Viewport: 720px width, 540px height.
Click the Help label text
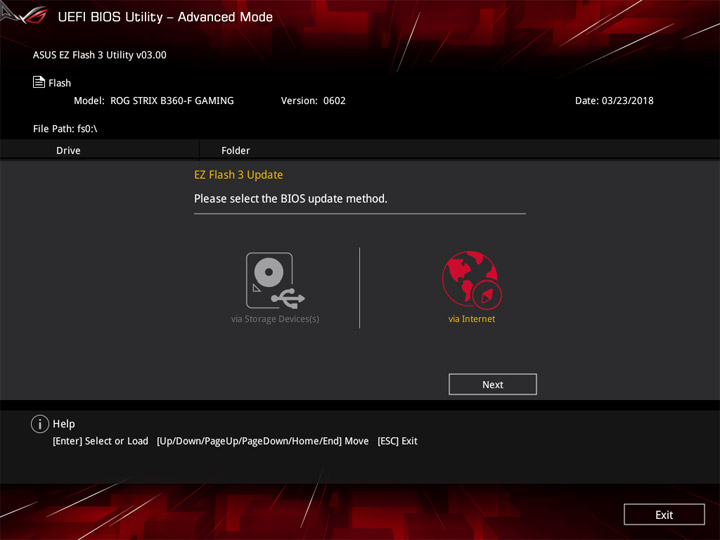click(x=64, y=424)
